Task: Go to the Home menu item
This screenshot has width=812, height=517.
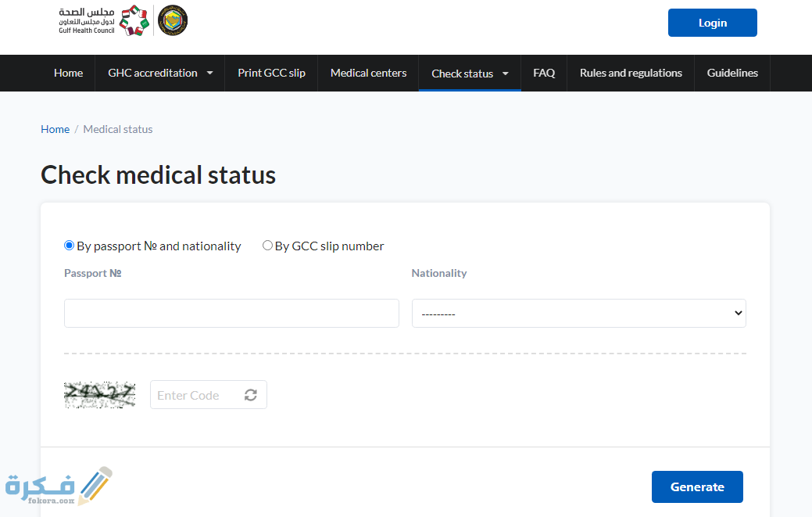Action: [x=68, y=73]
